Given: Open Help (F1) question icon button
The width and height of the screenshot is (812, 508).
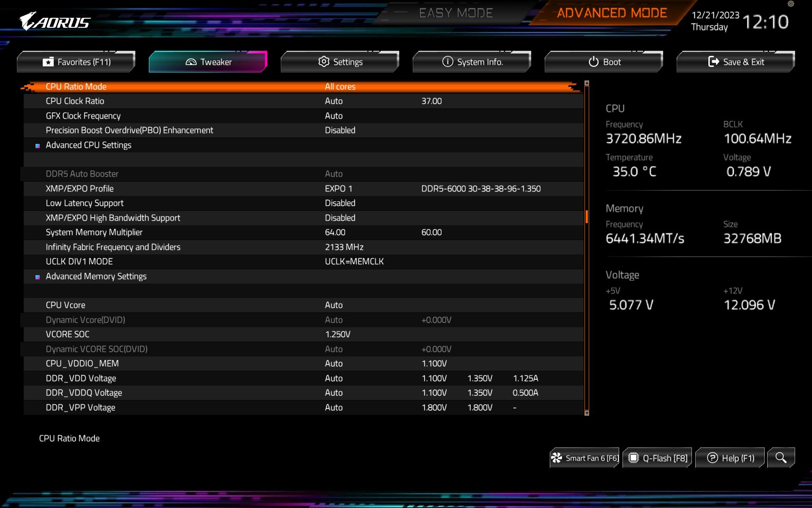Looking at the screenshot, I should click(x=730, y=458).
